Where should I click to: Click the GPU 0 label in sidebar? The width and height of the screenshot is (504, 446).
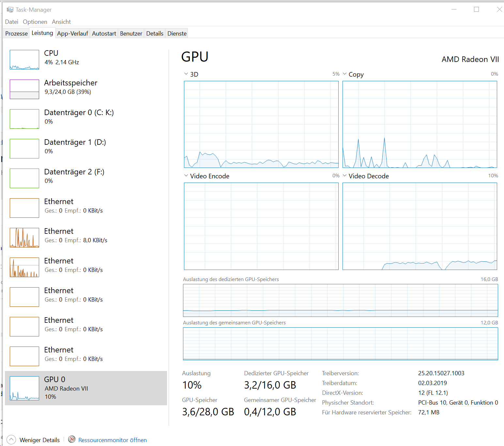[x=55, y=379]
